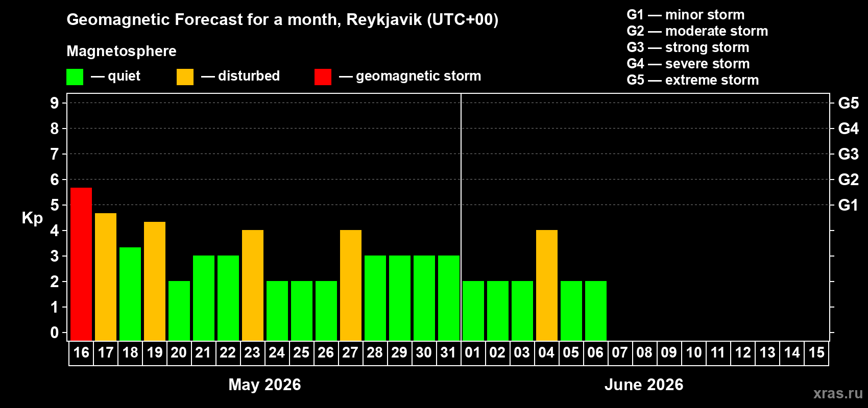Click the date label 01
Viewport: 868px width, 408px height.
click(473, 352)
